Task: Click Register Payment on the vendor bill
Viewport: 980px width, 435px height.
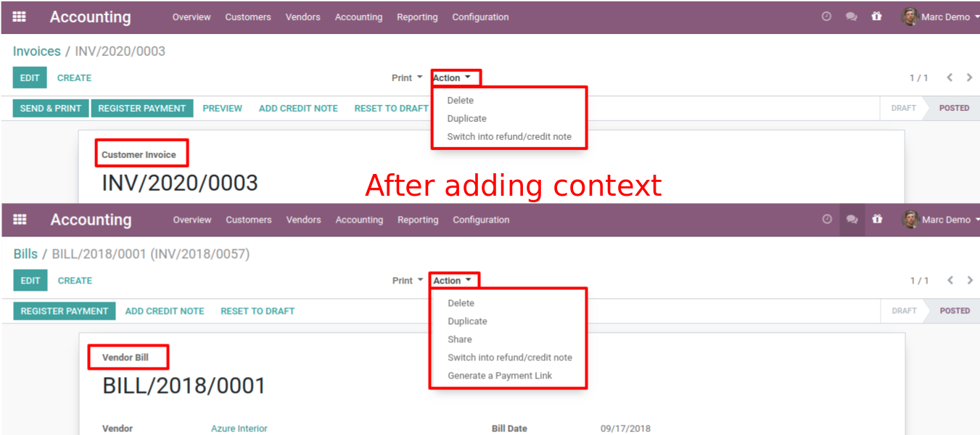Action: (65, 311)
